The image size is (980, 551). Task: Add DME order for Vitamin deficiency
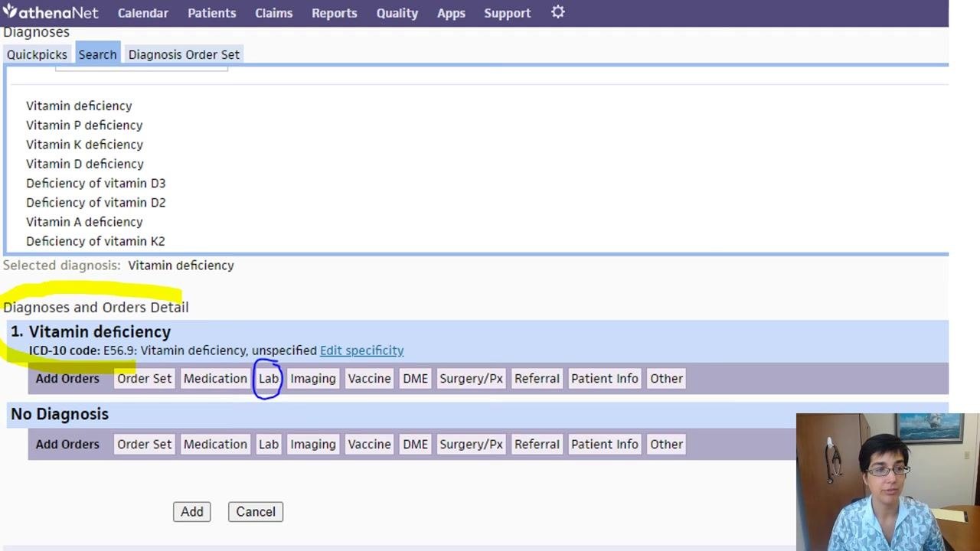tap(416, 378)
